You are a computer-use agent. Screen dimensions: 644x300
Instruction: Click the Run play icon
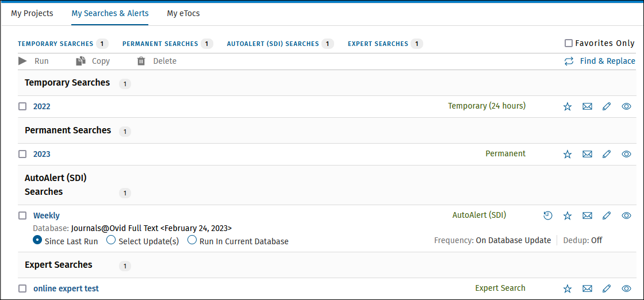[22, 61]
